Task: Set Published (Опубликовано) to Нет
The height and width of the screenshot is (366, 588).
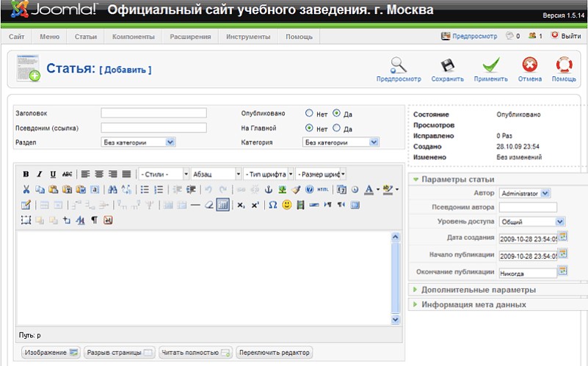Action: click(x=309, y=114)
